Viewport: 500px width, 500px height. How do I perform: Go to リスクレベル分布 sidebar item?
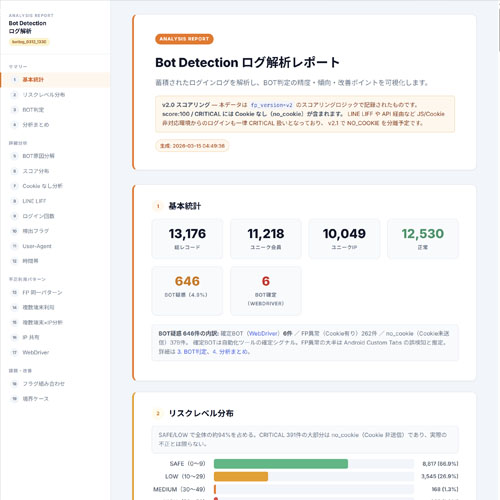[x=55, y=95]
